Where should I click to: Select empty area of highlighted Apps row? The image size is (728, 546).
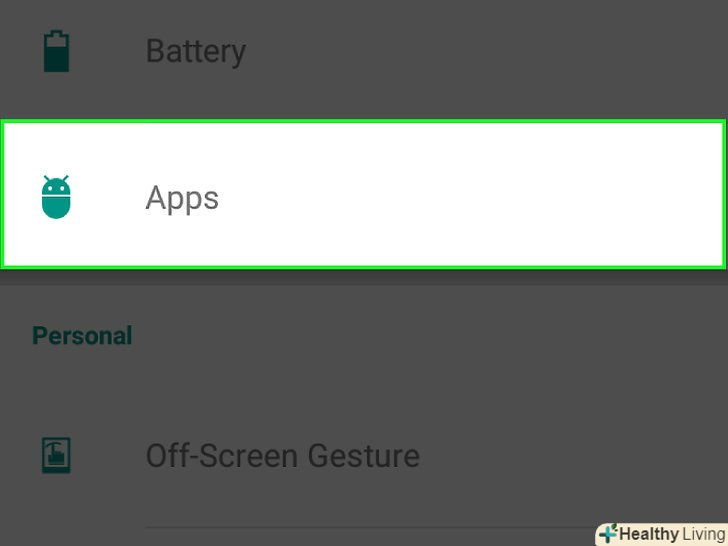click(464, 195)
